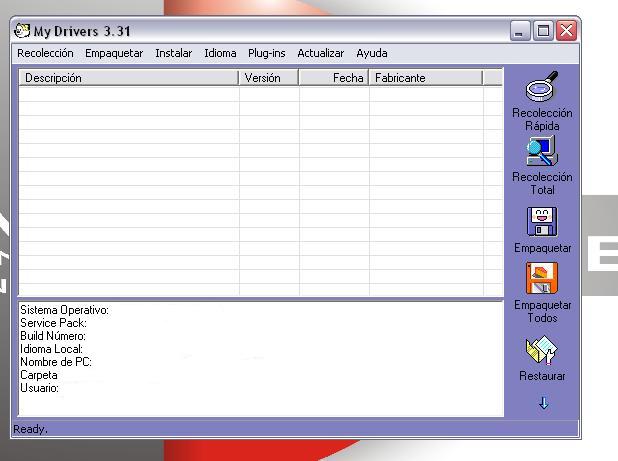This screenshot has height=461, width=618.
Task: Click the My Drivers title bar app icon
Action: (22, 30)
